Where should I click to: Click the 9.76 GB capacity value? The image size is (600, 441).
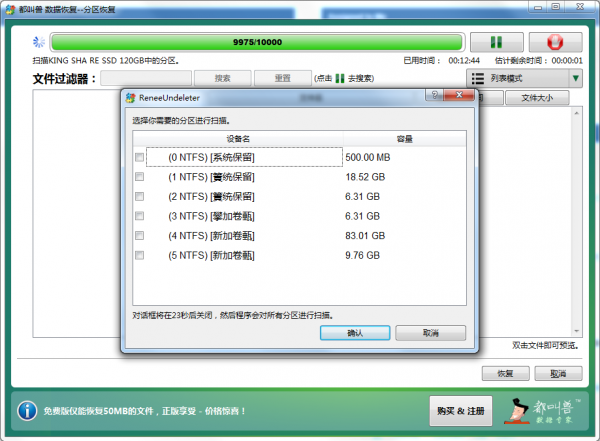[x=362, y=255]
